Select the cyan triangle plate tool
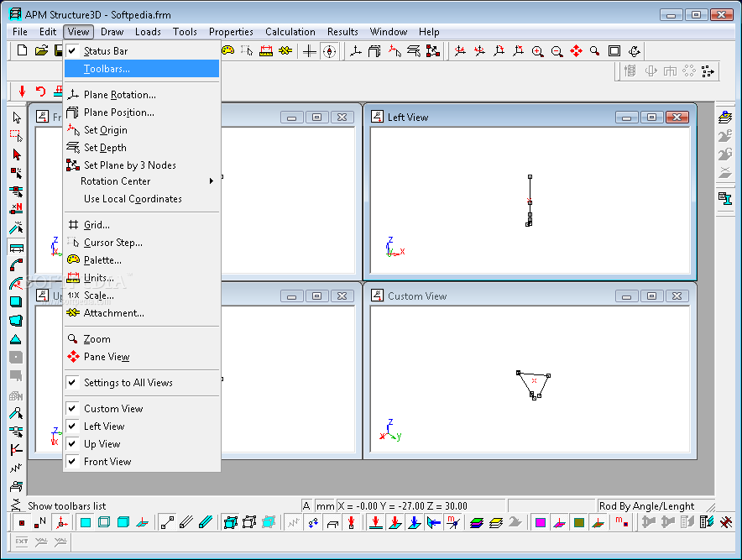The image size is (742, 560). (x=17, y=339)
